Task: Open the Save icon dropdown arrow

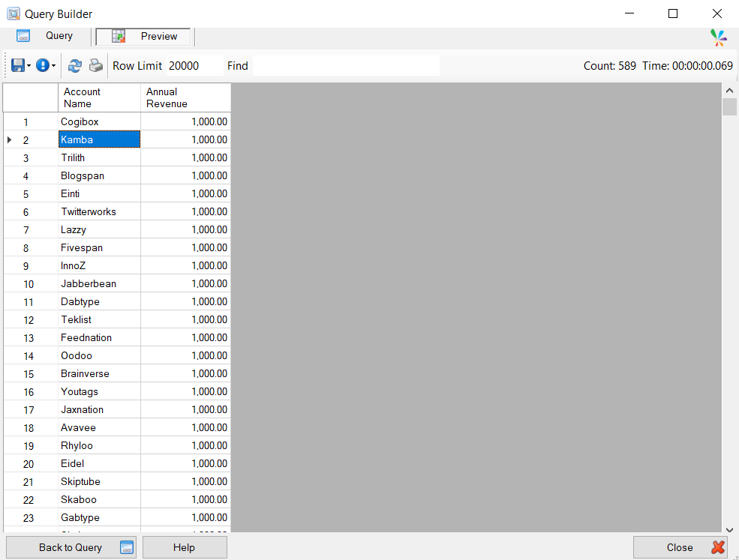Action: (29, 66)
